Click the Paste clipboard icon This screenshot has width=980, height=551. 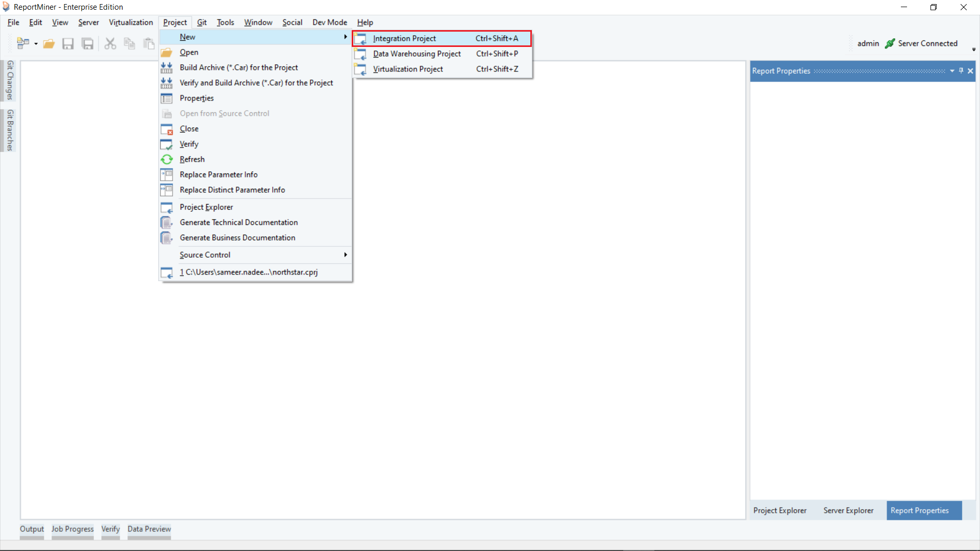(x=149, y=44)
